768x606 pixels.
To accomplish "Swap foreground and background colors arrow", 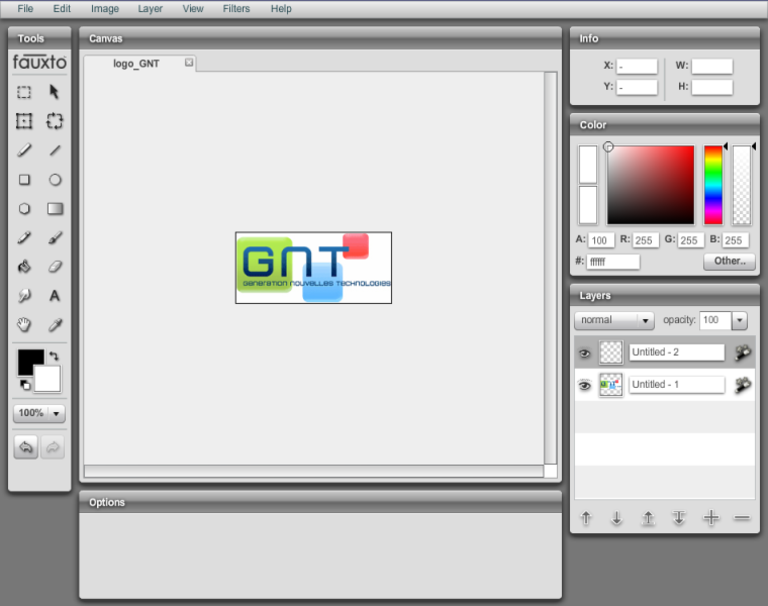I will [54, 356].
